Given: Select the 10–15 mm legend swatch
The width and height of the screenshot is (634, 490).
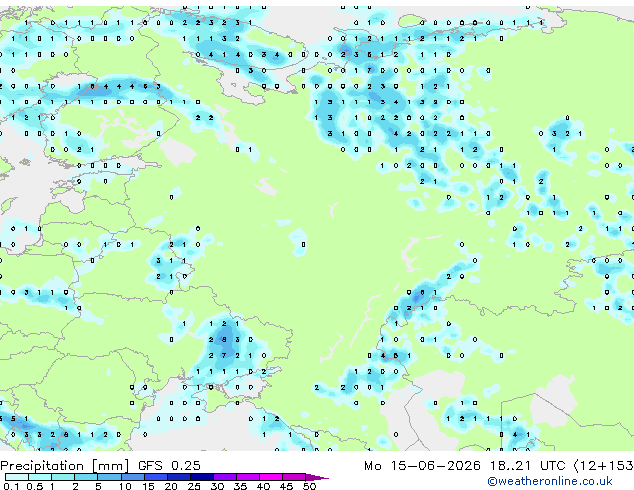Looking at the screenshot, I should click(x=132, y=477).
